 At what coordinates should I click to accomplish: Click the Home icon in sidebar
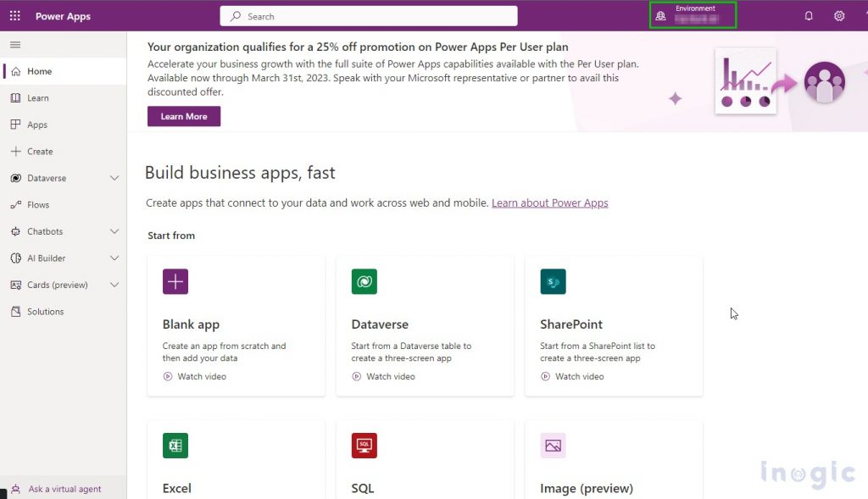point(16,71)
